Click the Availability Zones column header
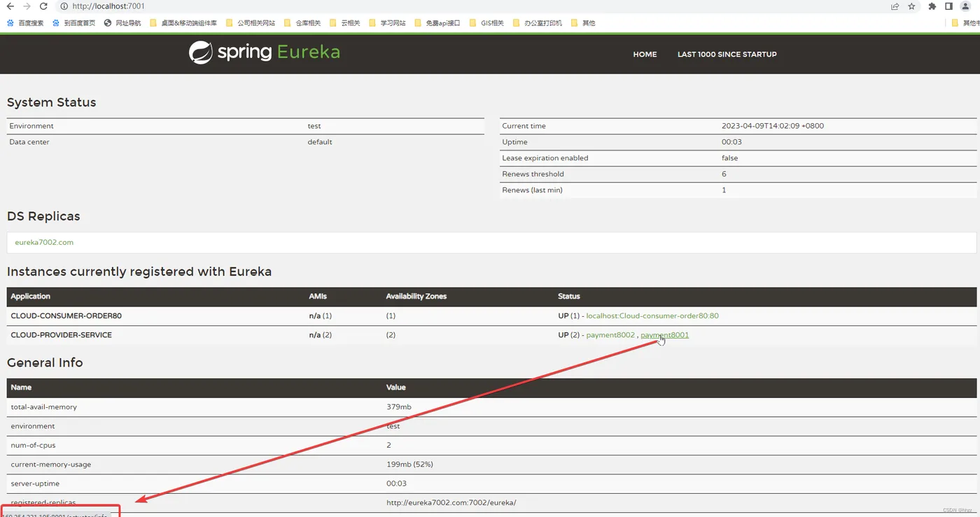This screenshot has height=517, width=980. pos(416,297)
